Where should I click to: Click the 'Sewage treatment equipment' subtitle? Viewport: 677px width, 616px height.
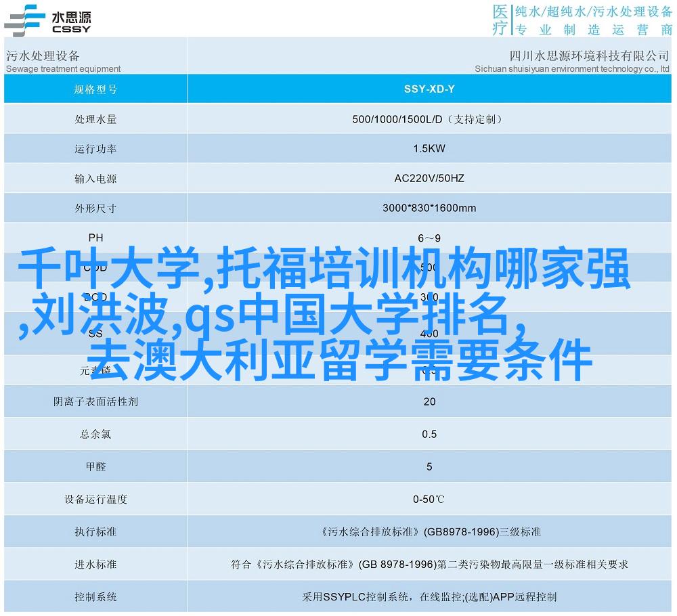coord(64,68)
